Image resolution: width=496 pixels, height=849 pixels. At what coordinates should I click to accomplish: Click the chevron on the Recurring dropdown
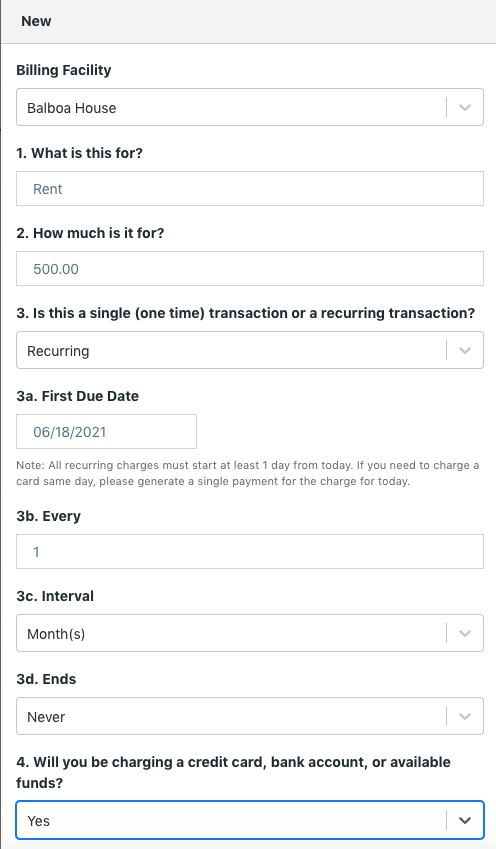click(x=465, y=350)
